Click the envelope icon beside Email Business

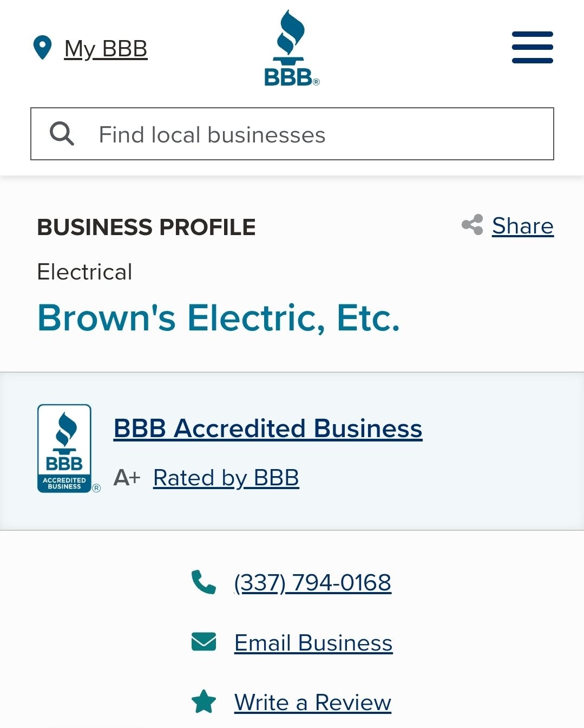click(204, 642)
